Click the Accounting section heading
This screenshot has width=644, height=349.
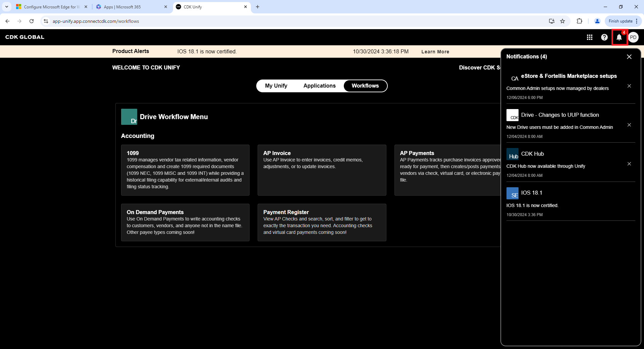click(x=138, y=136)
